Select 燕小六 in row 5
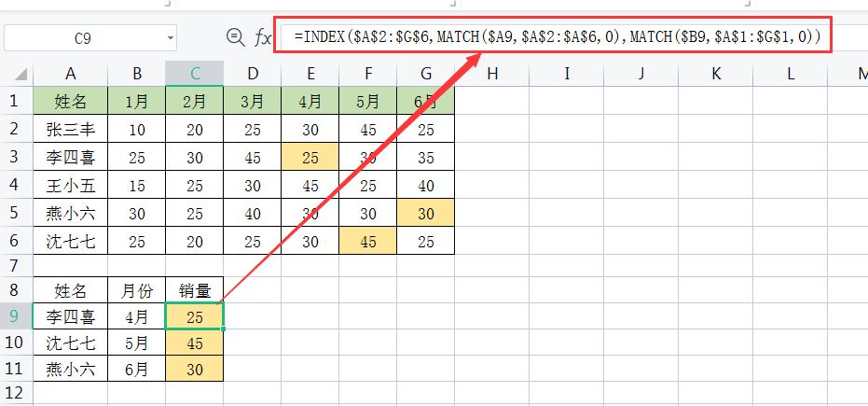The height and width of the screenshot is (406, 868). click(70, 213)
